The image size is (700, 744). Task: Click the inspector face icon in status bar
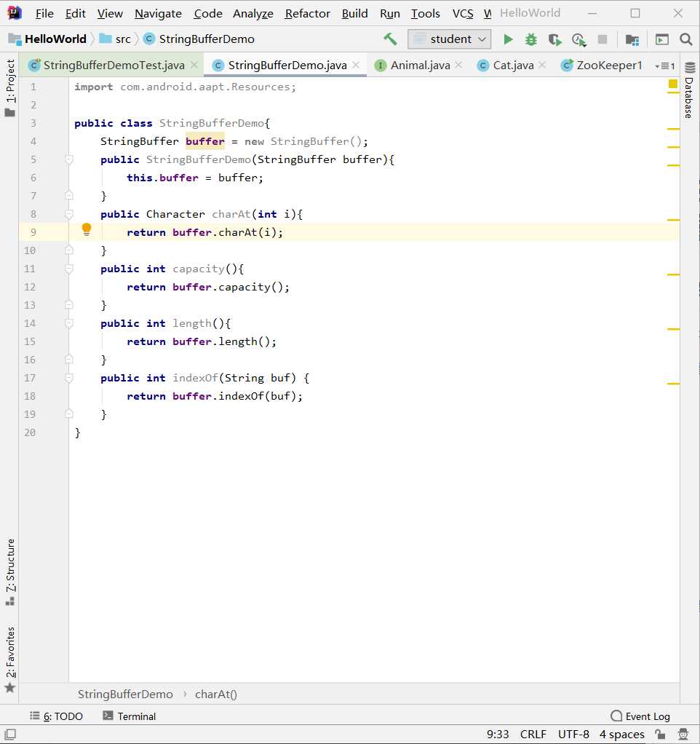(x=683, y=734)
